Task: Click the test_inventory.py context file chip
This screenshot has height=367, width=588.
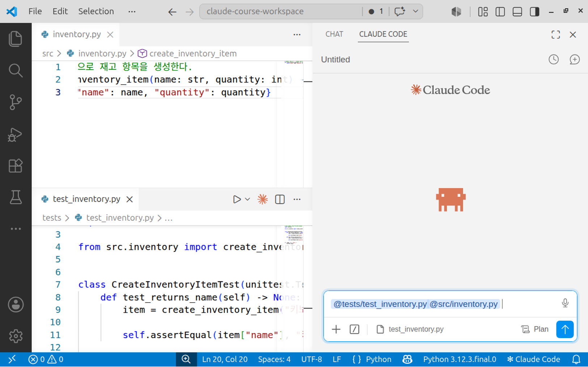Action: (x=410, y=329)
